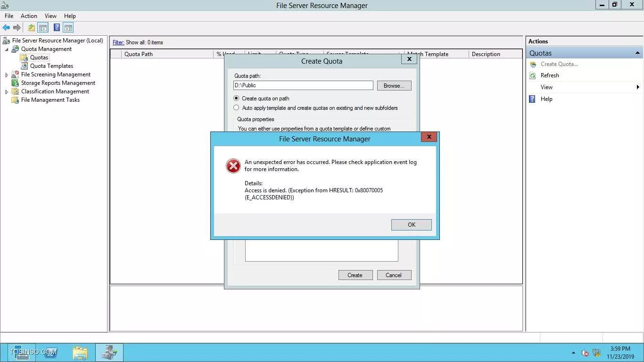644x362 pixels.
Task: Click the Help action label in Actions pane
Action: click(x=546, y=99)
